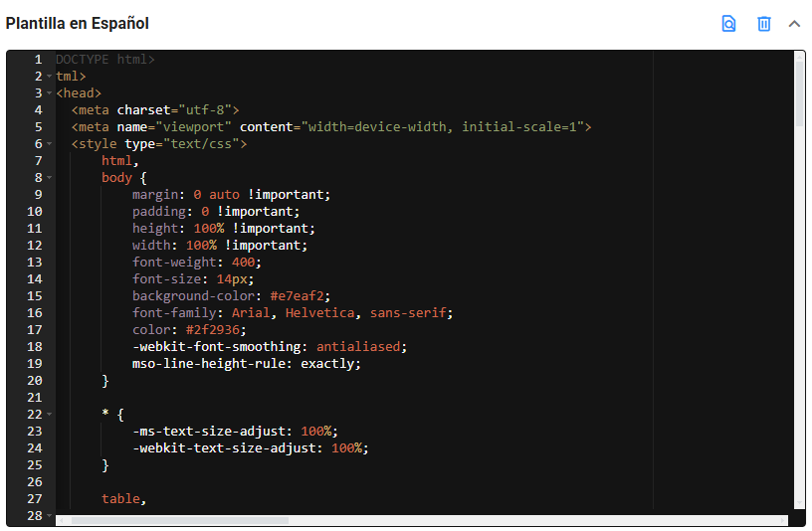Collapse the asterisk selector block, line 22
The height and width of the screenshot is (531, 812).
click(x=49, y=414)
